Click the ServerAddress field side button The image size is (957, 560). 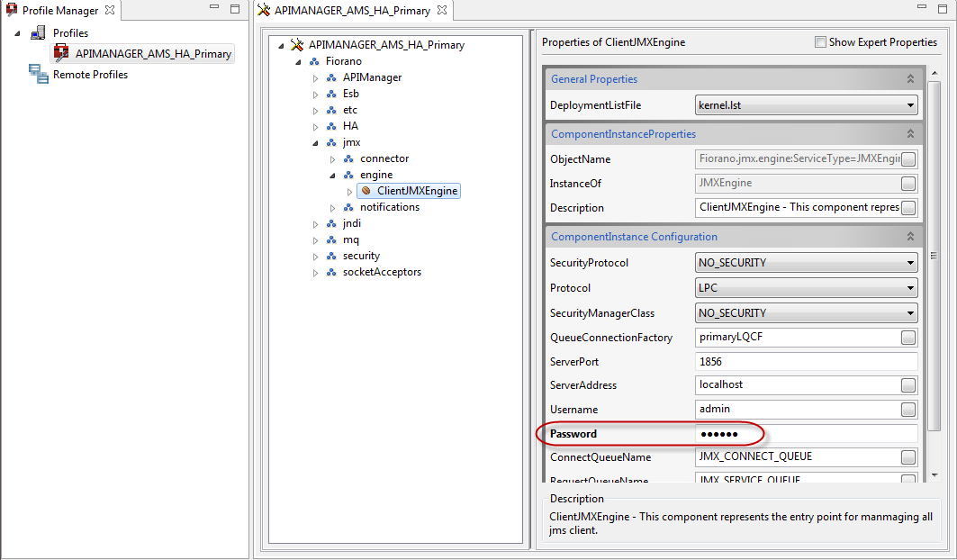908,385
